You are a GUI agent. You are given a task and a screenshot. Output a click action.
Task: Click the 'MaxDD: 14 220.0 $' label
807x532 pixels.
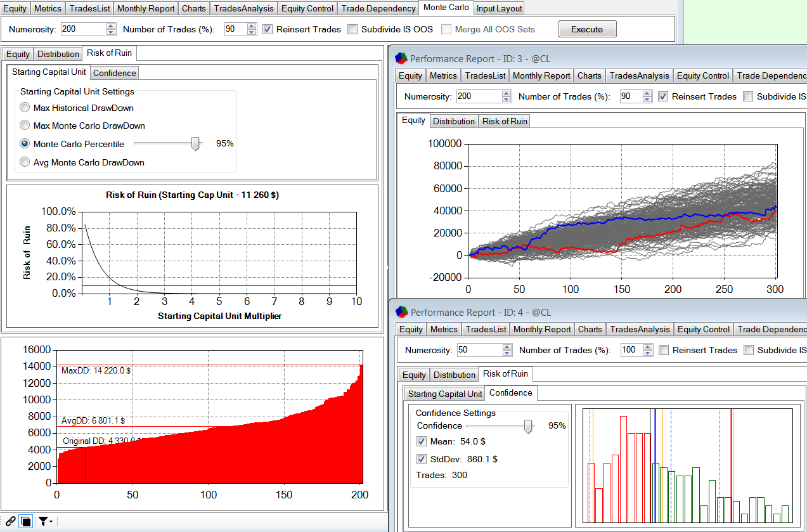click(x=96, y=370)
